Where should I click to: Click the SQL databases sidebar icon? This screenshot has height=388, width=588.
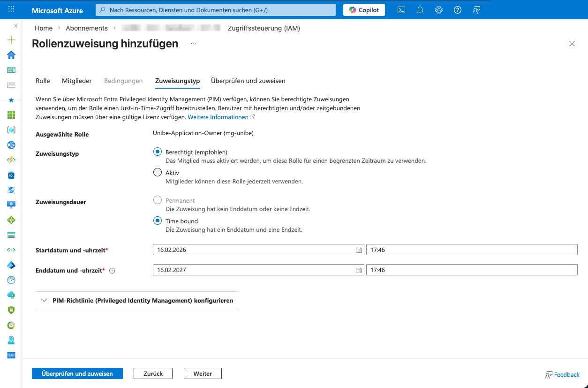point(11,175)
